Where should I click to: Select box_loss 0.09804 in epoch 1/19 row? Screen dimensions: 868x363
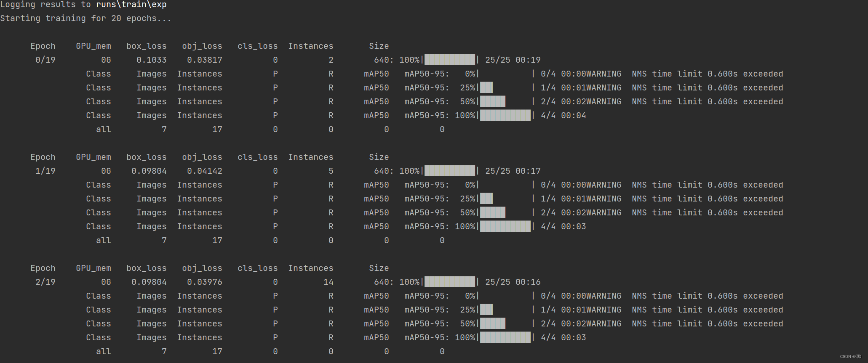point(149,171)
